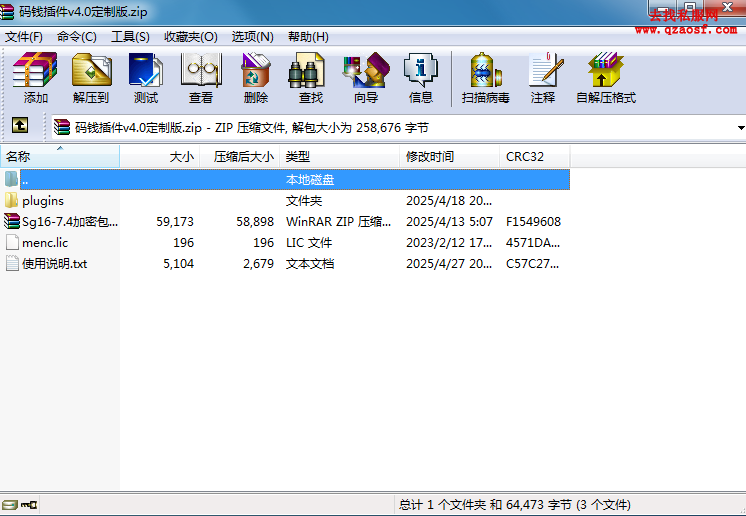The image size is (746, 516).
Task: Click 自解压格式 (SFX) toolbar icon
Action: (605, 78)
